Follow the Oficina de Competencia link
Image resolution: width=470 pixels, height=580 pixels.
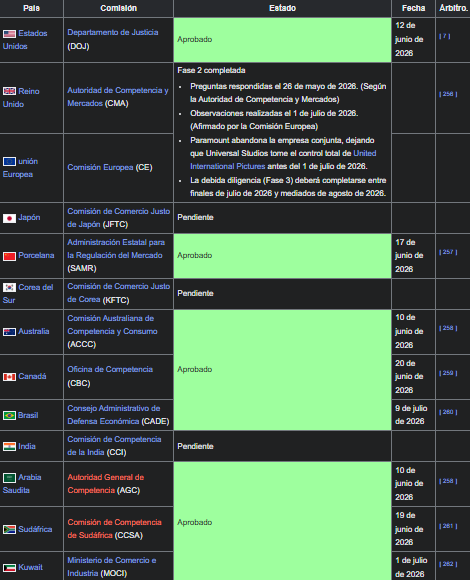pyautogui.click(x=110, y=369)
